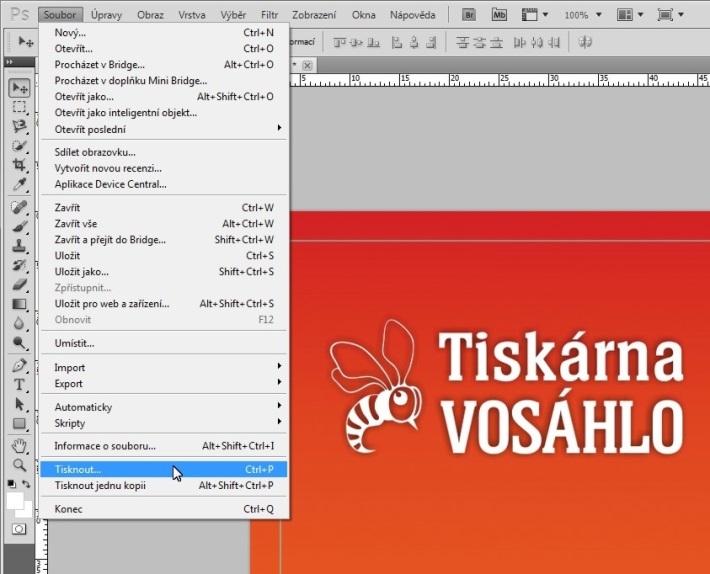
Task: Choose Konec to quit Photoshop
Action: 164,509
